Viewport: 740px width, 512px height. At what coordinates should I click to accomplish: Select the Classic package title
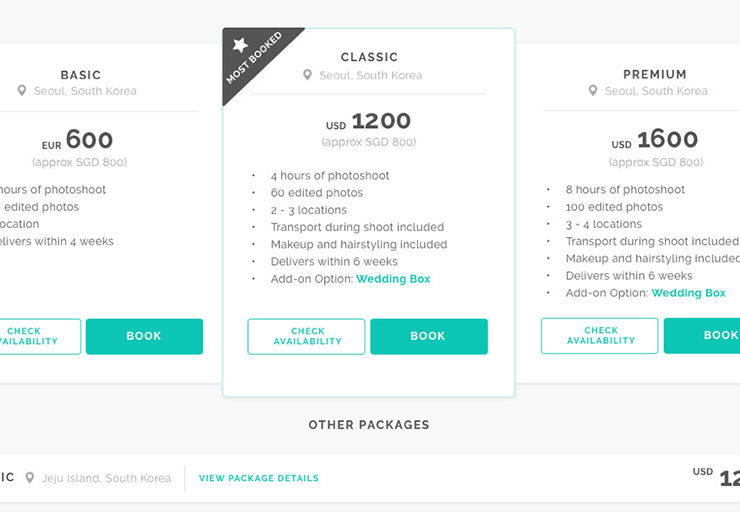(369, 57)
